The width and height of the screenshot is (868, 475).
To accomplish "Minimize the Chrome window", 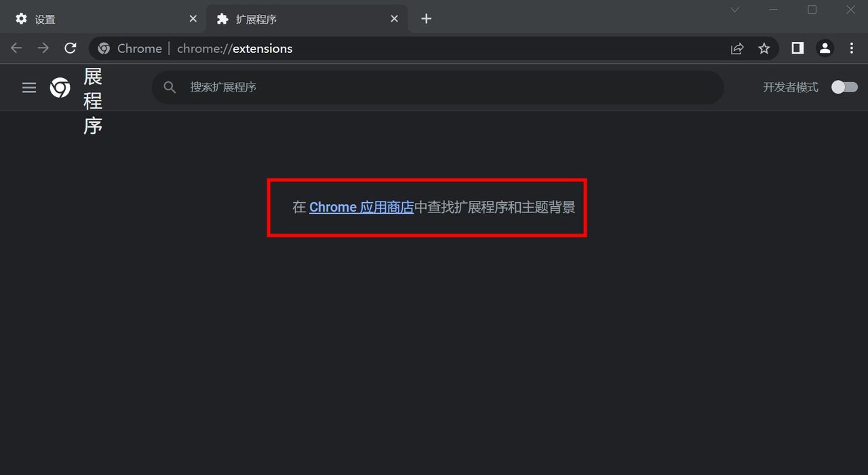I will [x=774, y=9].
